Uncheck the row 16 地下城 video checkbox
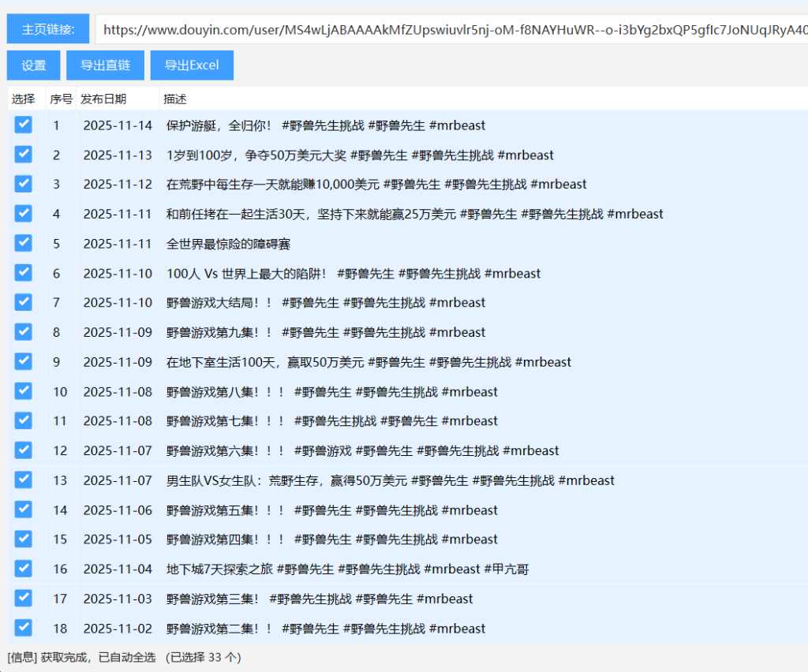Image resolution: width=808 pixels, height=672 pixels. (24, 569)
